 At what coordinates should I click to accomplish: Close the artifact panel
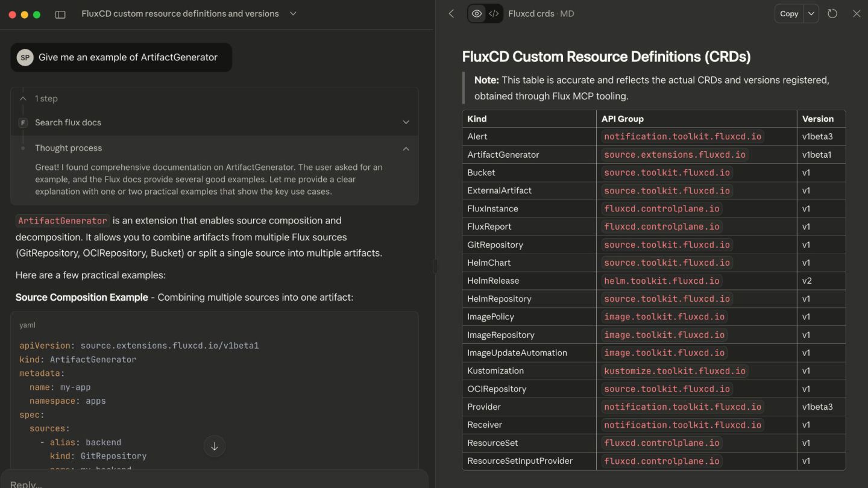click(856, 14)
